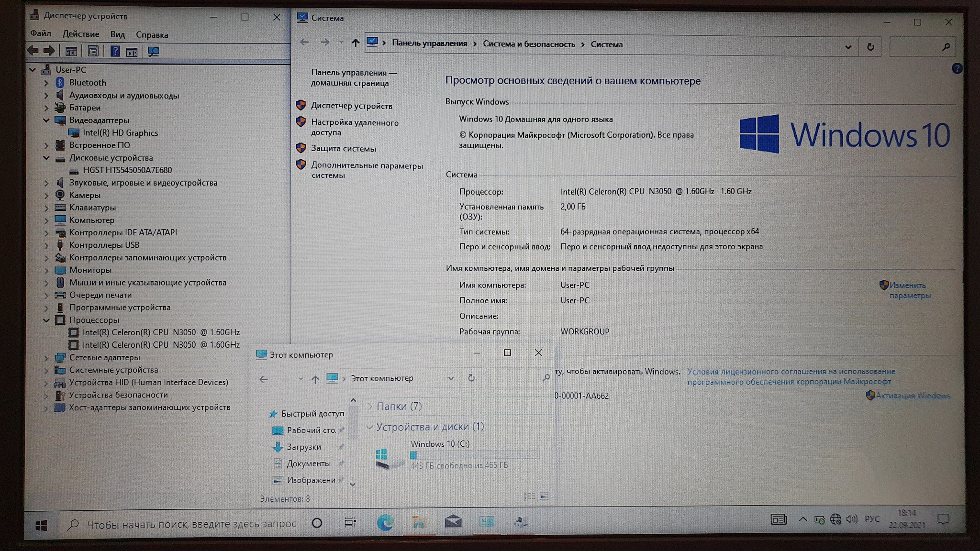Image resolution: width=980 pixels, height=551 pixels.
Task: Refresh the System control panel window
Action: pos(870,47)
